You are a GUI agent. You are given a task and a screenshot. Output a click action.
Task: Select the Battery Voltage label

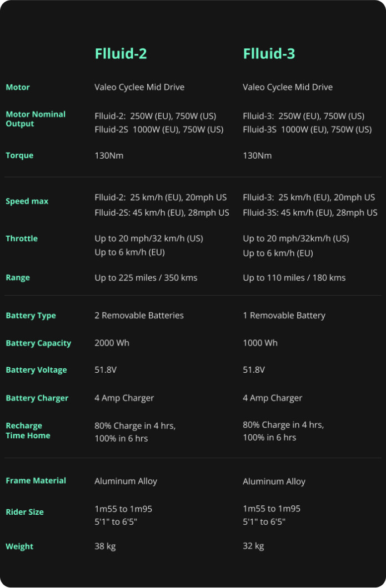(x=36, y=370)
